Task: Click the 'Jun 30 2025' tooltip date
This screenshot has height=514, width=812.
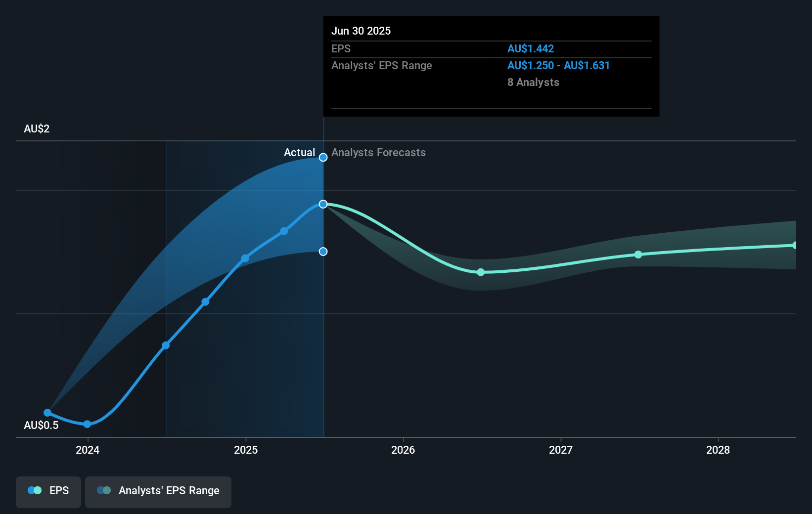Action: tap(361, 31)
